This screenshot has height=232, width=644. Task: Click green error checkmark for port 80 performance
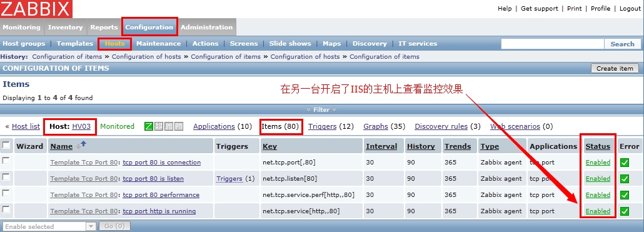(x=625, y=195)
